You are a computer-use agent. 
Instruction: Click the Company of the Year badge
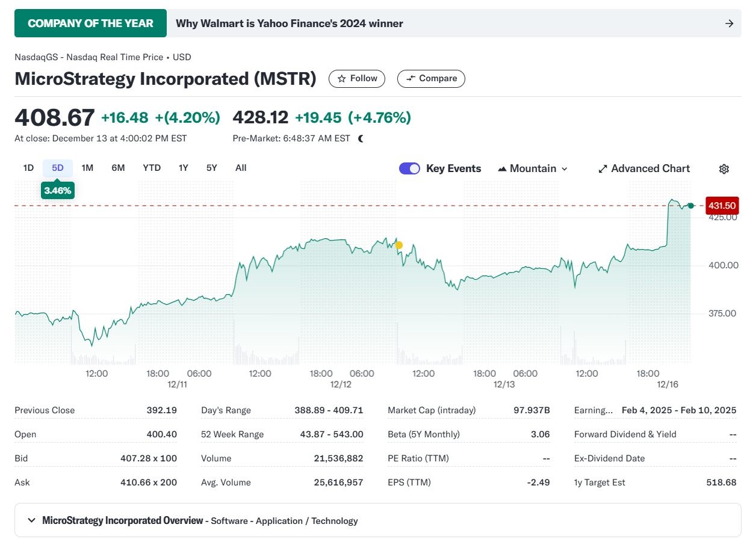[90, 23]
